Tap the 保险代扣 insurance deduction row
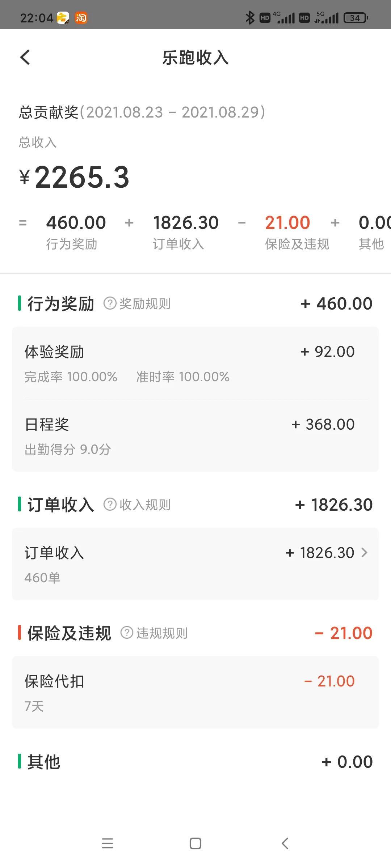 (195, 692)
